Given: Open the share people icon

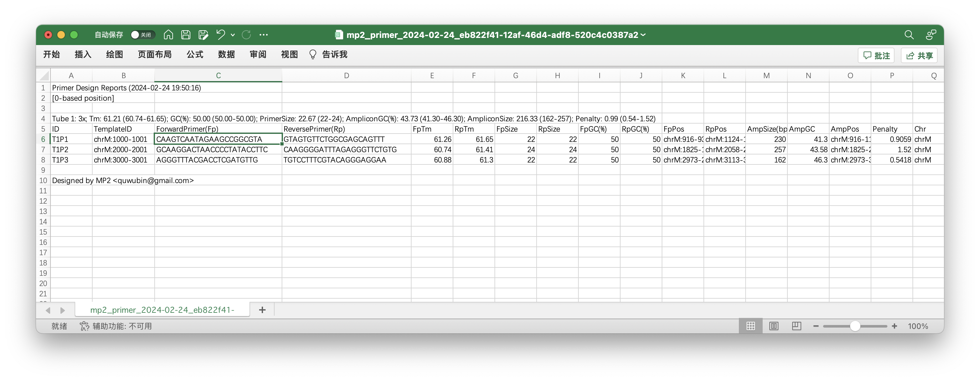Looking at the screenshot, I should (931, 35).
